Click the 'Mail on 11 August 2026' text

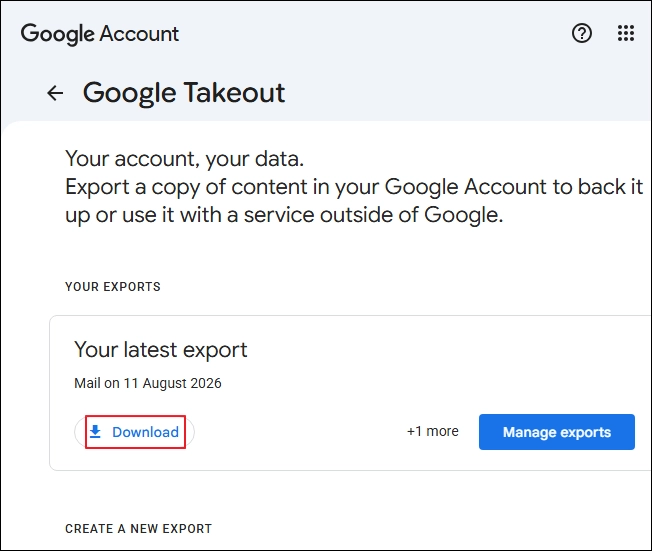(148, 383)
